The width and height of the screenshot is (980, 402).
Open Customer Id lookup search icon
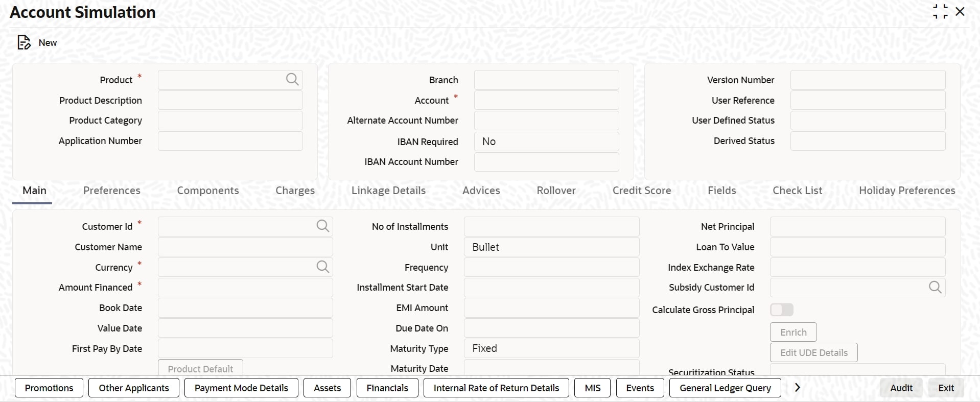click(x=323, y=226)
